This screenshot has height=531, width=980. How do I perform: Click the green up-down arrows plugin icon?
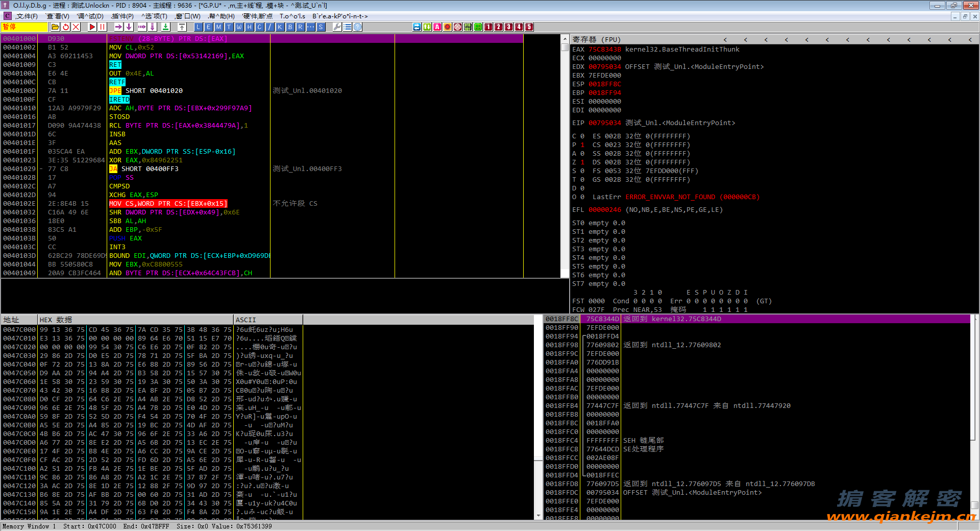coord(427,27)
